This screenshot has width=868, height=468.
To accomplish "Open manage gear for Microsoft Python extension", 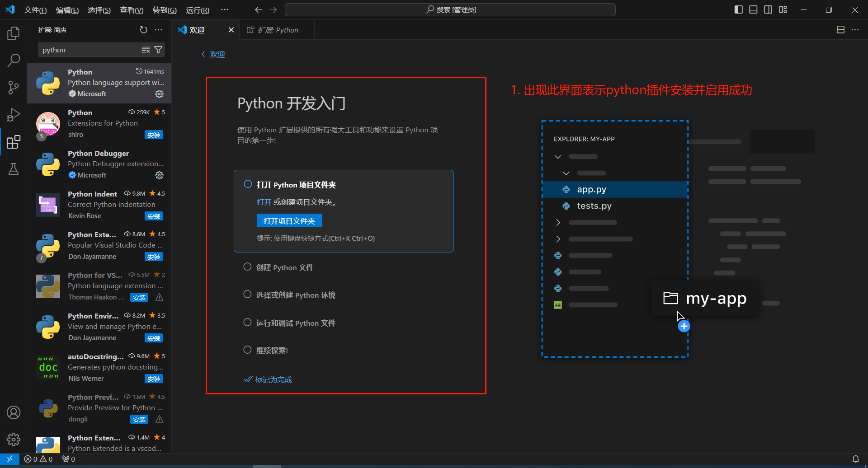I will pyautogui.click(x=159, y=94).
